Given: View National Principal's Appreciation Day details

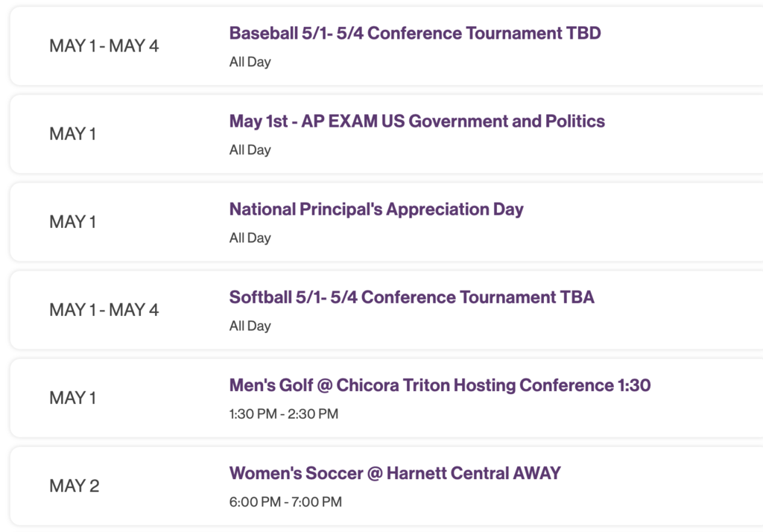Looking at the screenshot, I should (377, 209).
